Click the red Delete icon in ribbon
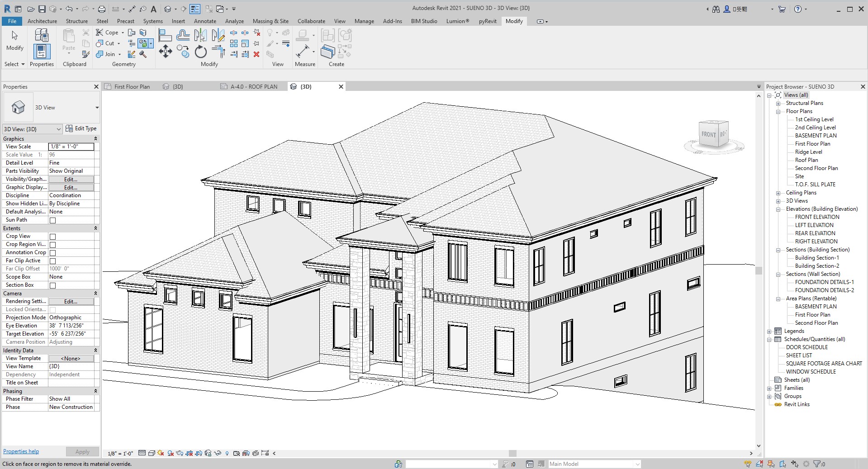 [x=256, y=54]
